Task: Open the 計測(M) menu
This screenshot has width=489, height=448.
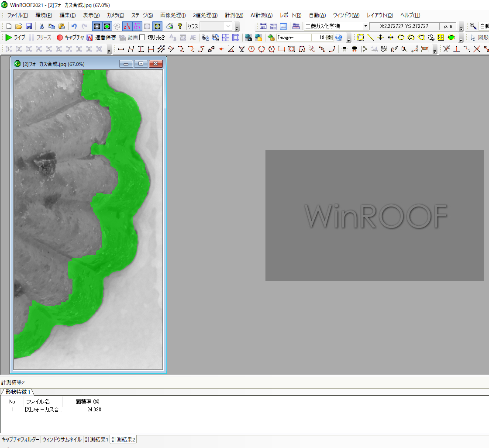Action: tap(234, 15)
